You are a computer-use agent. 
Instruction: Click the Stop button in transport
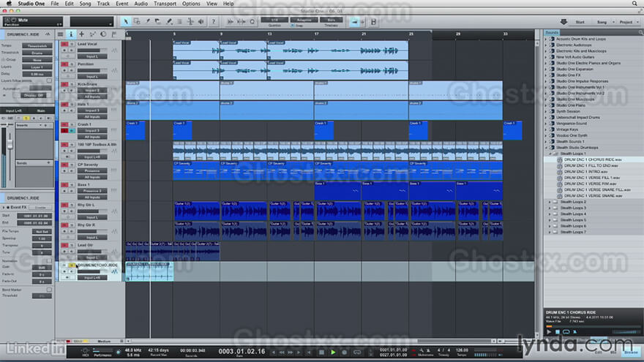tap(321, 352)
